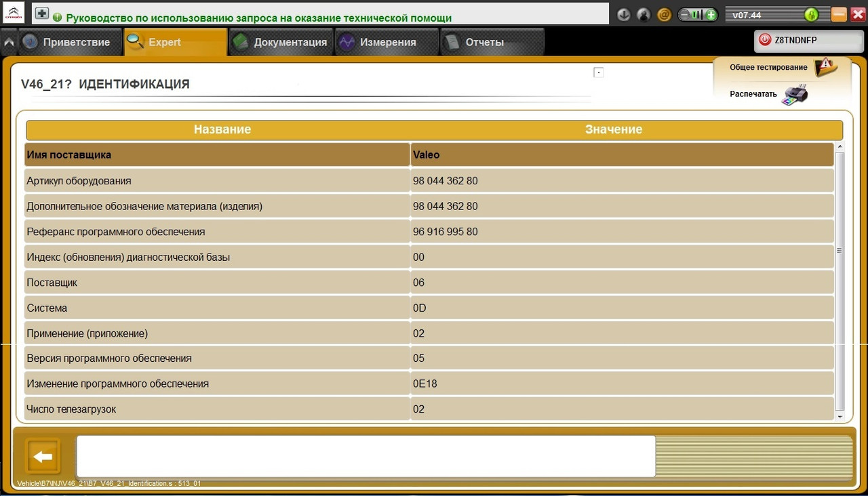The width and height of the screenshot is (868, 496).
Task: Click the Citroën logo icon
Action: point(14,12)
